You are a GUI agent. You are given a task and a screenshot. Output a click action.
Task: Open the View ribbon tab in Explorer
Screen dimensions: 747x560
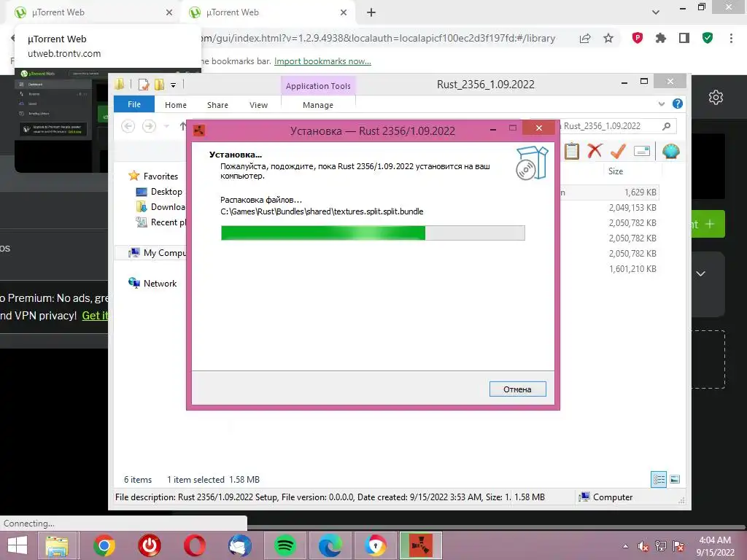258,105
